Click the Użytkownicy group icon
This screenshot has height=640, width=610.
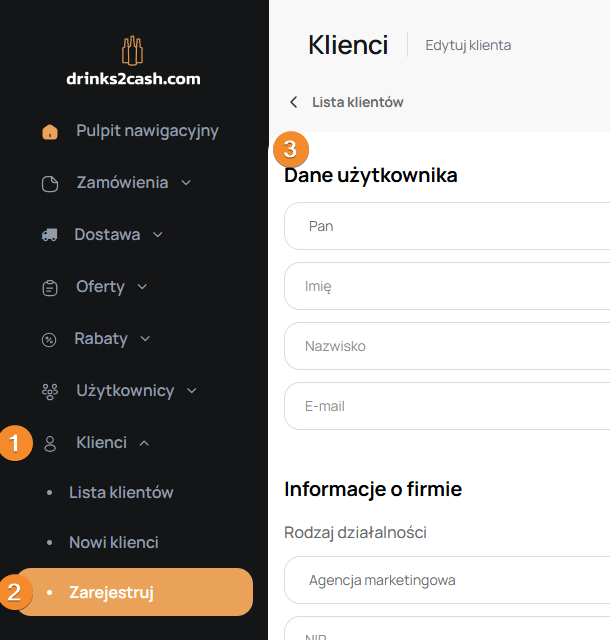coord(50,392)
